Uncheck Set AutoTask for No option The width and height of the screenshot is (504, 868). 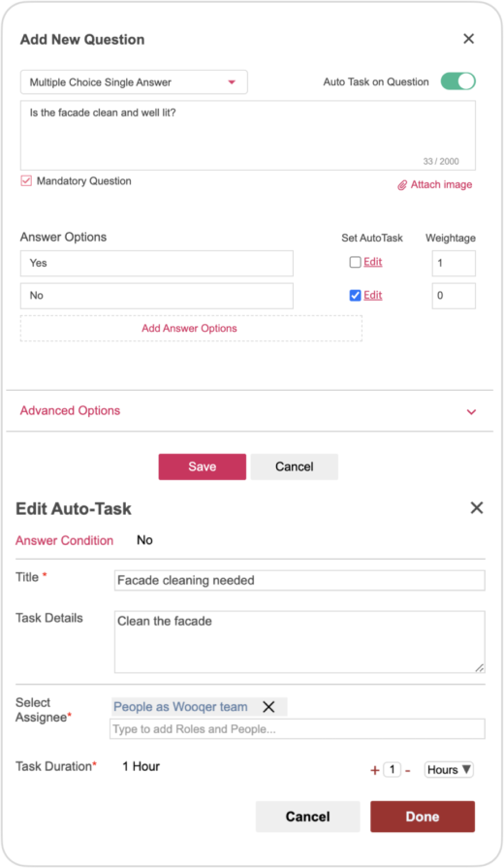point(355,296)
